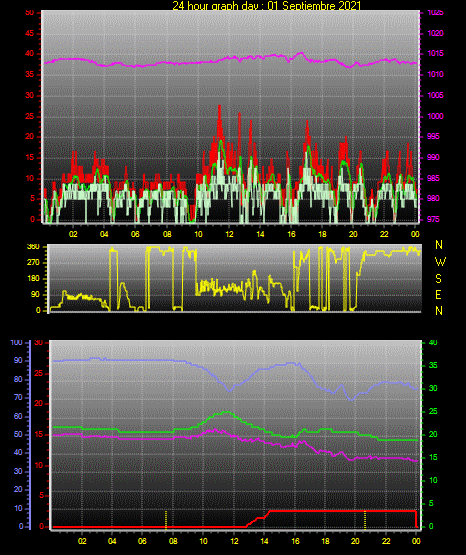Viewport: 466px width, 555px height.
Task: Click the 1015 pressure axis label
Action: (435, 53)
